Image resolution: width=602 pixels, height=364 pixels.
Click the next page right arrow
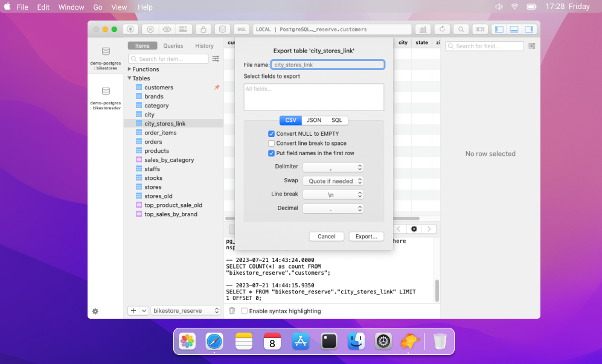[x=429, y=229]
